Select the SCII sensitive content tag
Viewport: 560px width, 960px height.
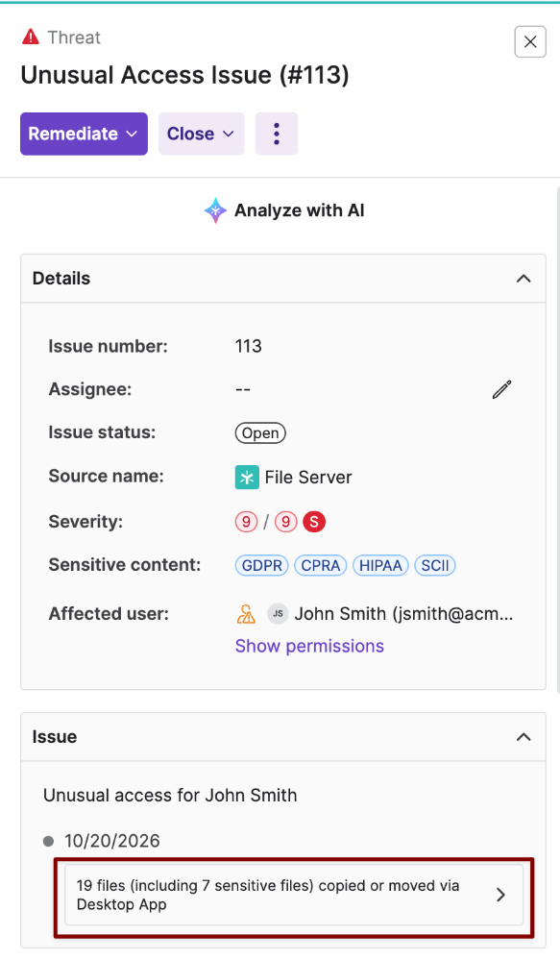pos(435,565)
